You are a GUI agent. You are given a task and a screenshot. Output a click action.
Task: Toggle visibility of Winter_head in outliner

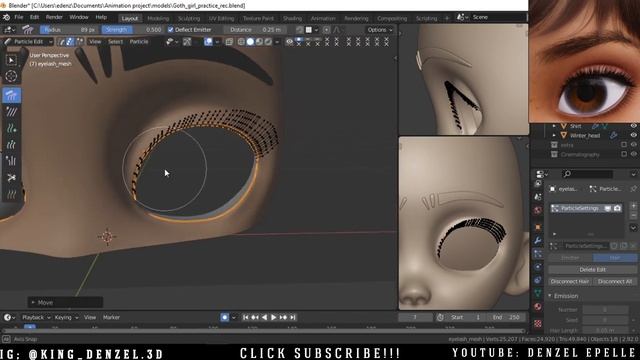[633, 135]
